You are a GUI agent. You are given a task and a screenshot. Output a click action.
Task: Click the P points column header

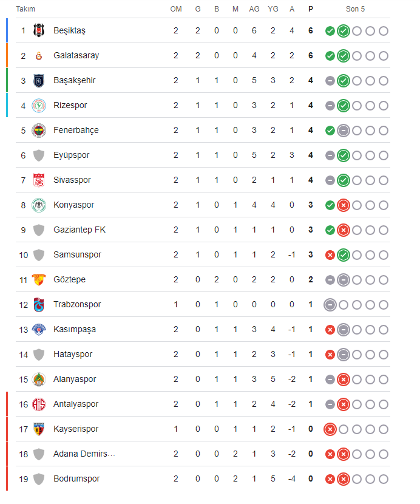310,9
